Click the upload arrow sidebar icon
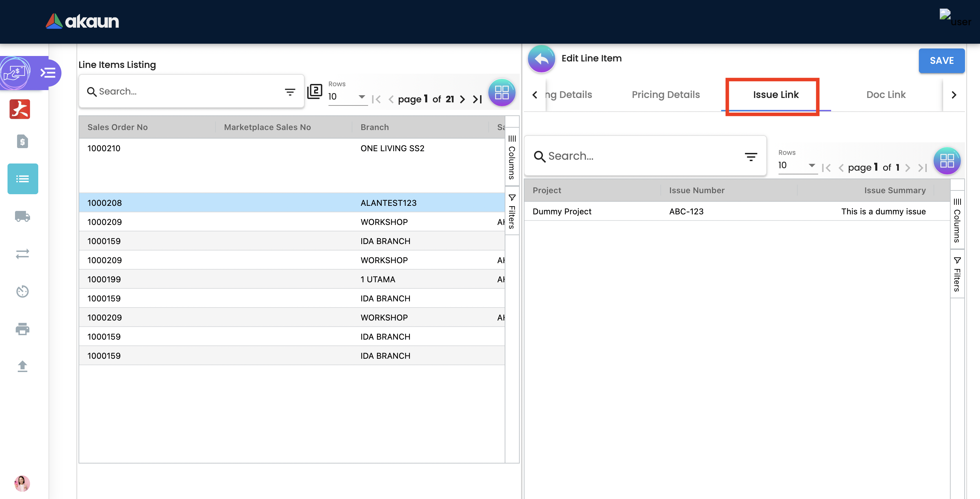Viewport: 980px width, 499px height. point(23,366)
